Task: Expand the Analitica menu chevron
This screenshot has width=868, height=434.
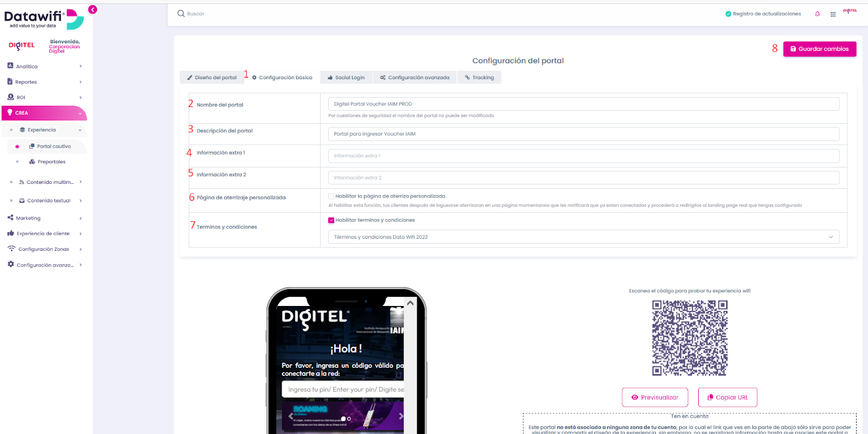Action: pos(80,66)
